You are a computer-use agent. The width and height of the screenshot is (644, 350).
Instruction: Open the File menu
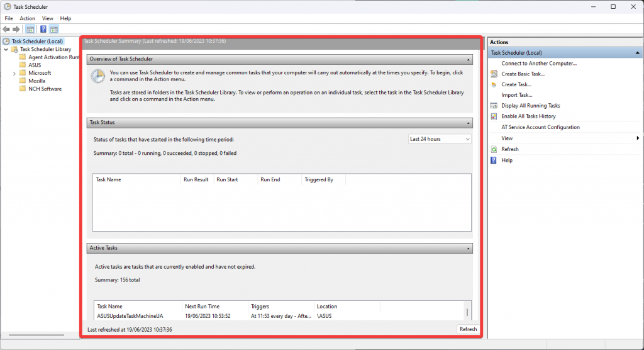[x=9, y=19]
